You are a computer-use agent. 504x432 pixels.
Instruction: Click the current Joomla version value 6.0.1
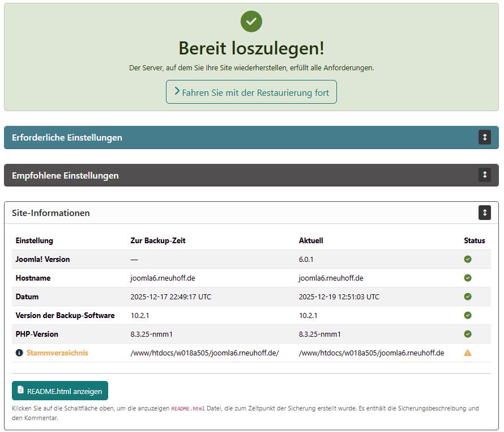(306, 259)
